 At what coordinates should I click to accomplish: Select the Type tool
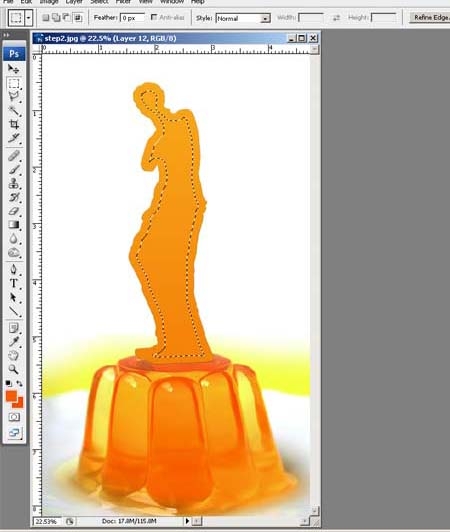click(14, 283)
